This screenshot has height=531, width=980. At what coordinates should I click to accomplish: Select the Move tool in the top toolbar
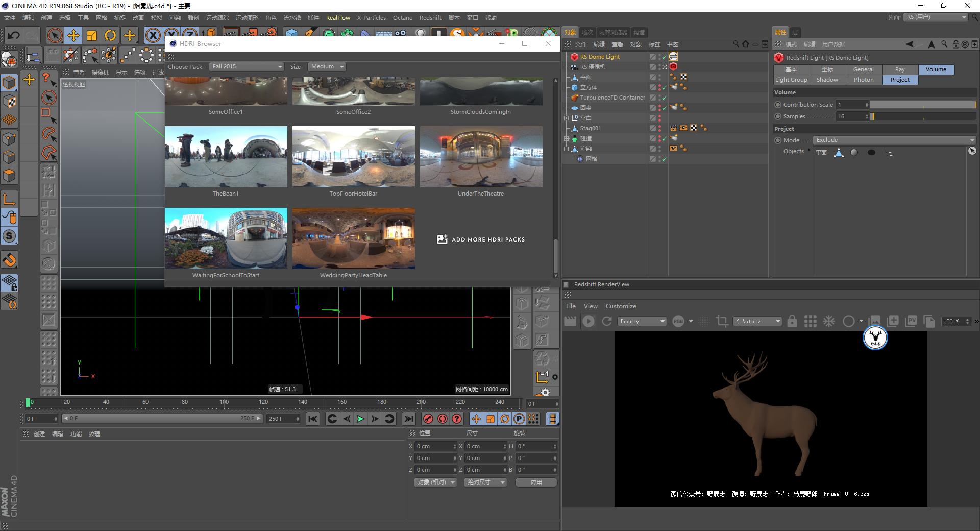(x=73, y=35)
